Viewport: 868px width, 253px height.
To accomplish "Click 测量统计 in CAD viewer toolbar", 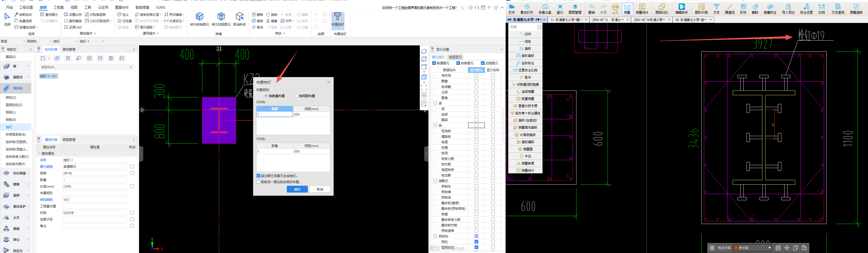I will tap(642, 9).
